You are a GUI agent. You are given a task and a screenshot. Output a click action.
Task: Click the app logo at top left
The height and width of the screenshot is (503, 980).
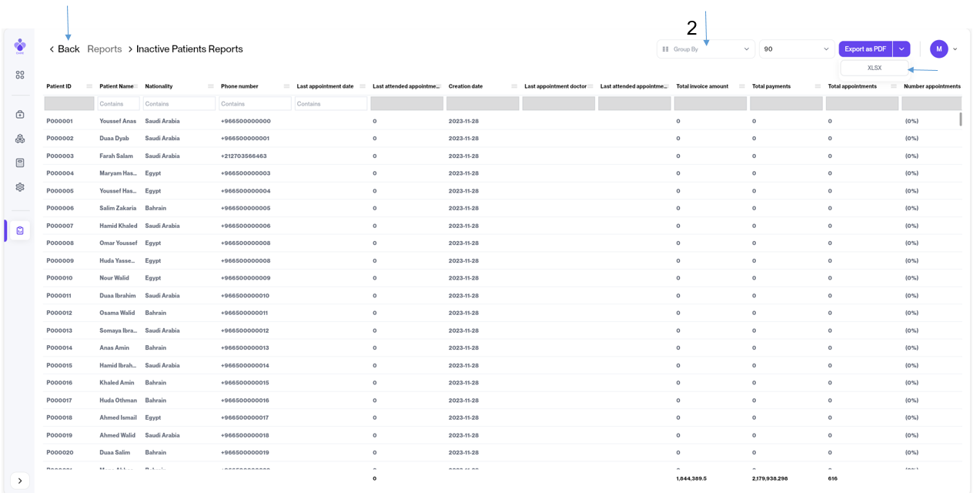[20, 46]
